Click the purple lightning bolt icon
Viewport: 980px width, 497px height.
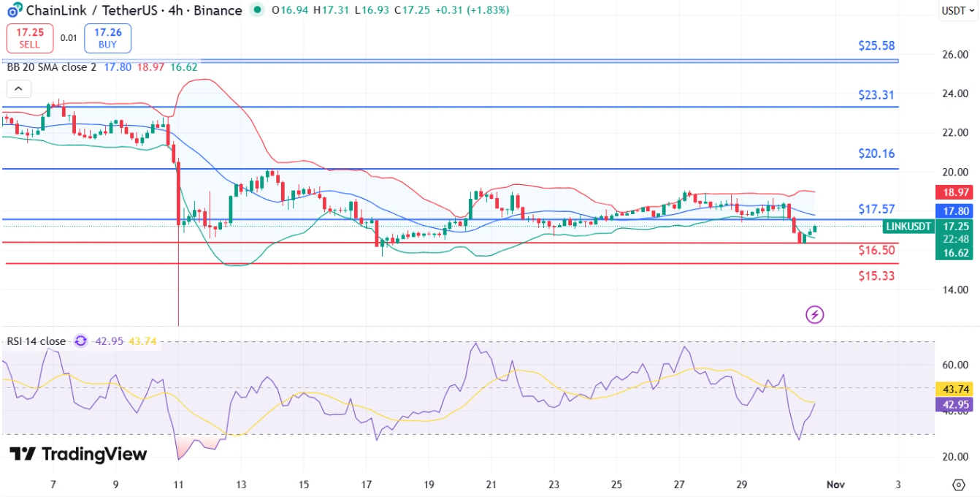[x=814, y=315]
